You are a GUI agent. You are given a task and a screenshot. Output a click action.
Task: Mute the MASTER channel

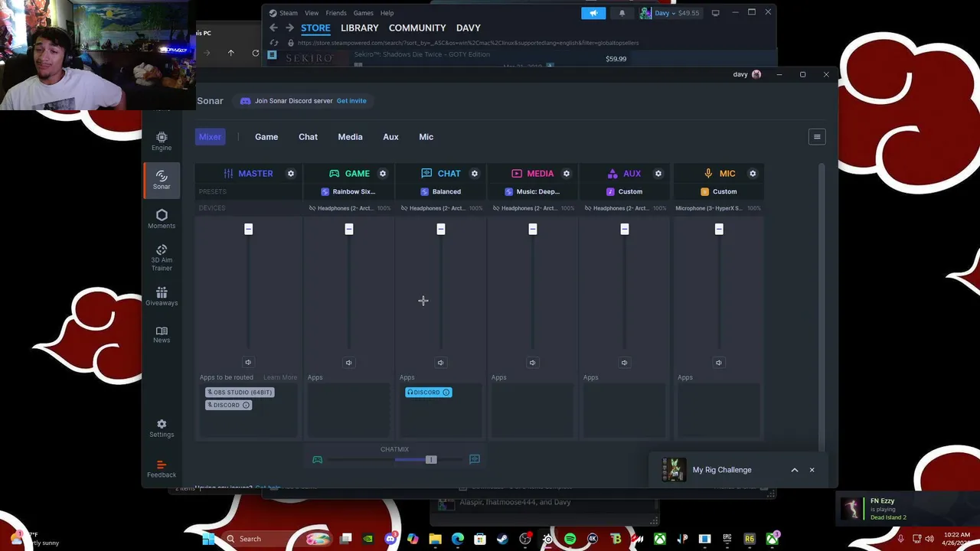click(248, 363)
